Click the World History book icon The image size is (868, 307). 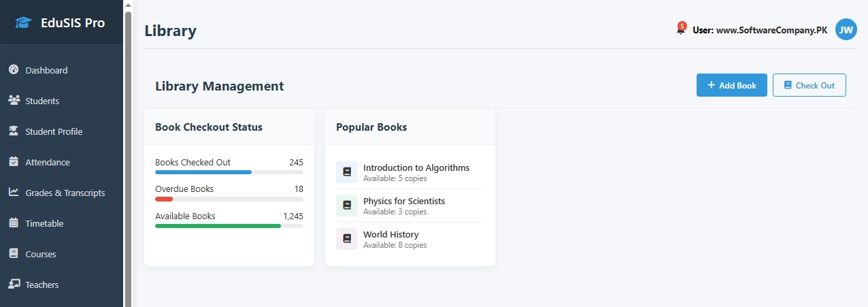[x=347, y=239]
